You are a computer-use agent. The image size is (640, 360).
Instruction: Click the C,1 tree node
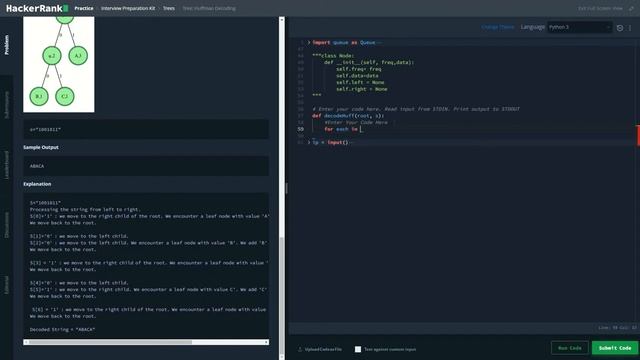(x=64, y=96)
